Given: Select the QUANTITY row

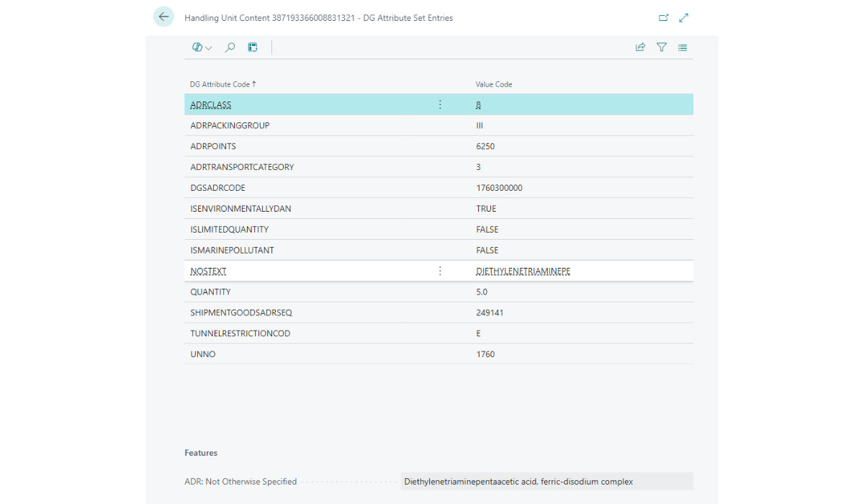Looking at the screenshot, I should point(438,292).
